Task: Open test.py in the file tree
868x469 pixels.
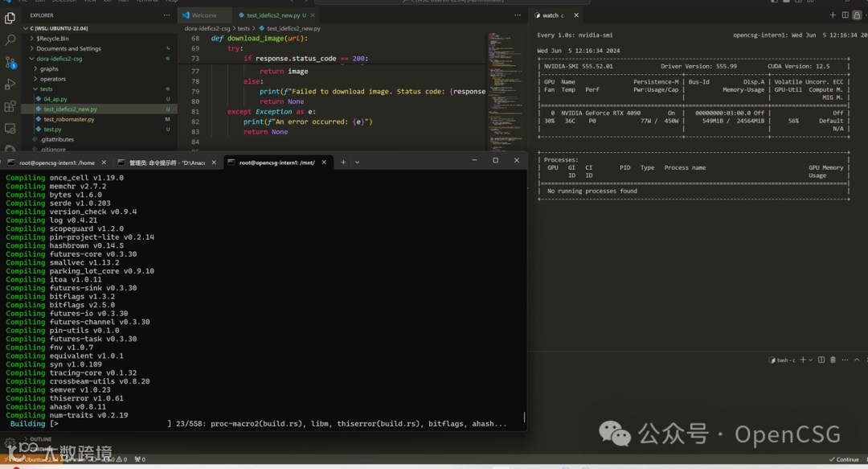Action: click(x=52, y=130)
